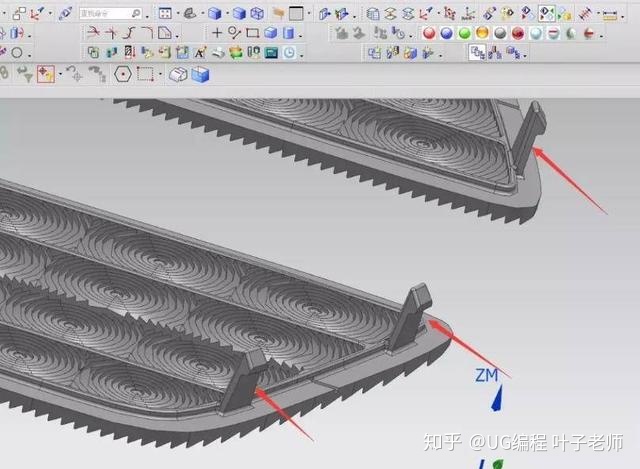
Task: Click the blue clock icon
Action: pyautogui.click(x=289, y=52)
